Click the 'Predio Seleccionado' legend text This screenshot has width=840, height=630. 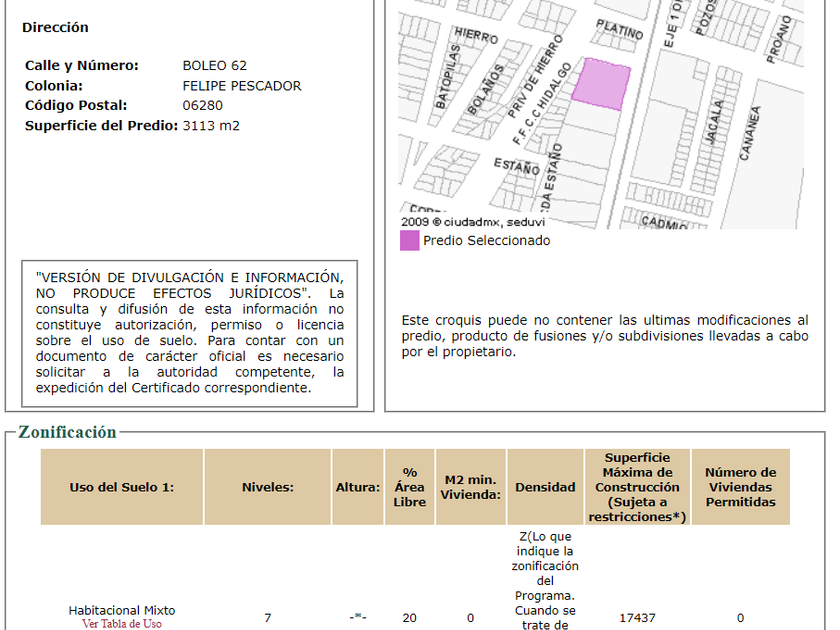coord(486,241)
